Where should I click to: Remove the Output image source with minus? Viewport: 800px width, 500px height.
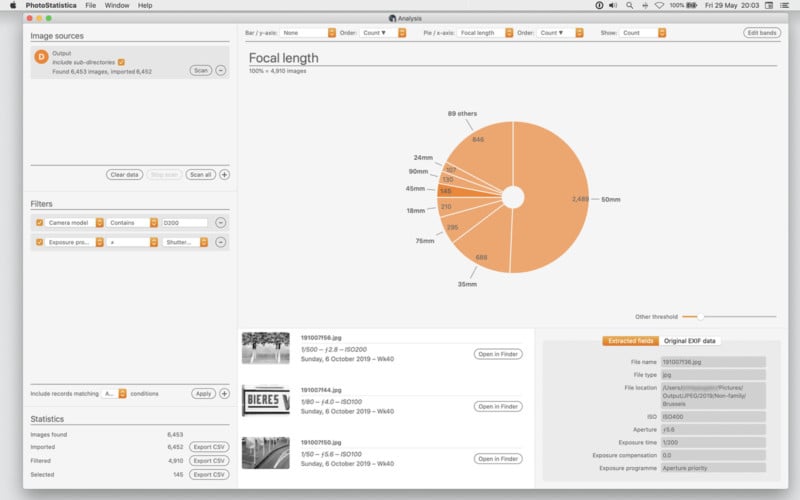pos(220,70)
